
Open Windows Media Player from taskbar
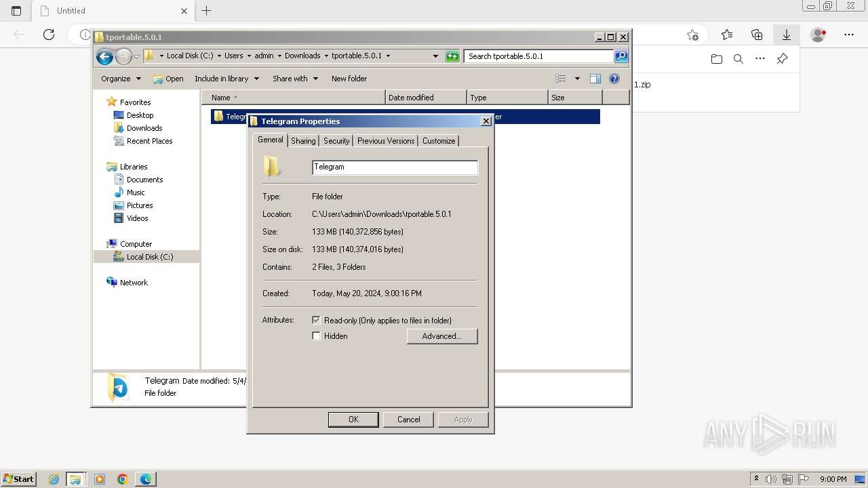(100, 479)
